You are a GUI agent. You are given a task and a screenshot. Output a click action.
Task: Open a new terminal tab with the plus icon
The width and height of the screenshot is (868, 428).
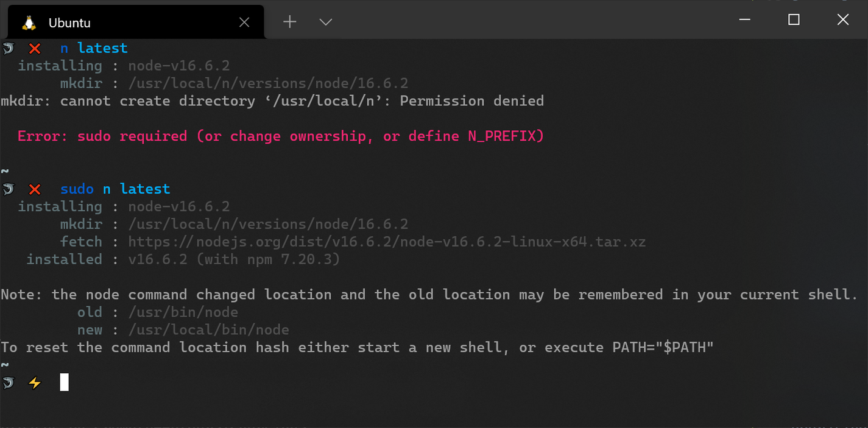pyautogui.click(x=289, y=22)
